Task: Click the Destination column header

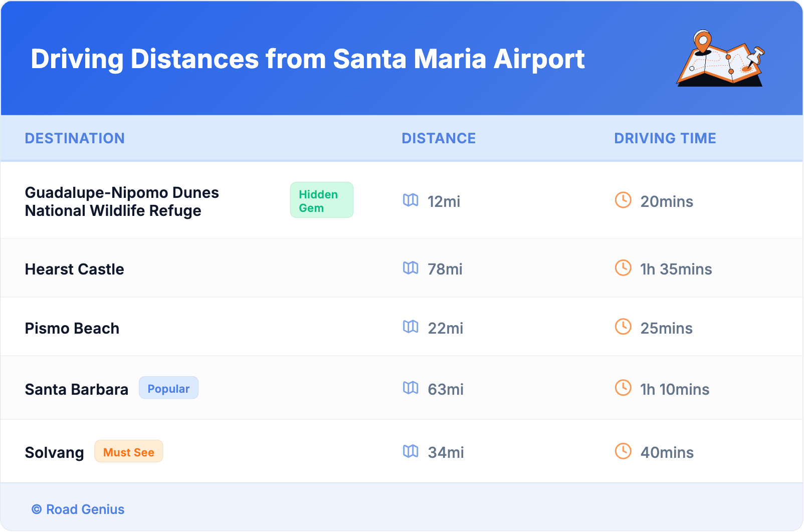Action: pos(75,138)
